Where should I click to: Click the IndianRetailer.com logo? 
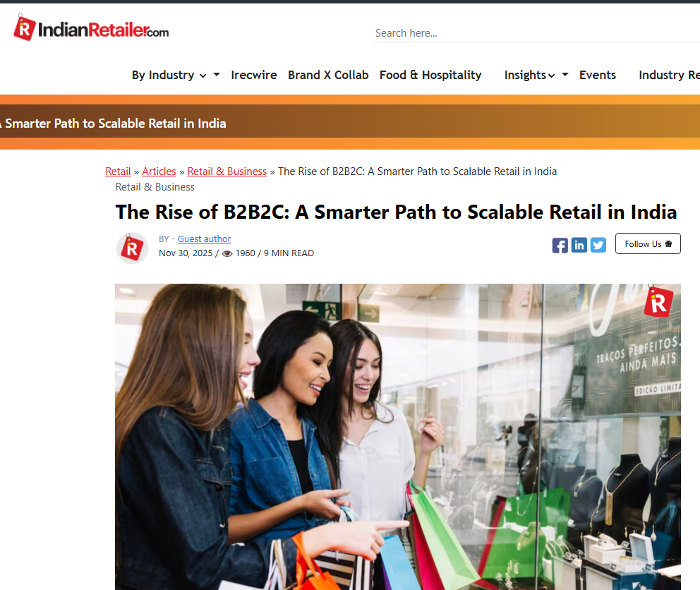coord(91,28)
